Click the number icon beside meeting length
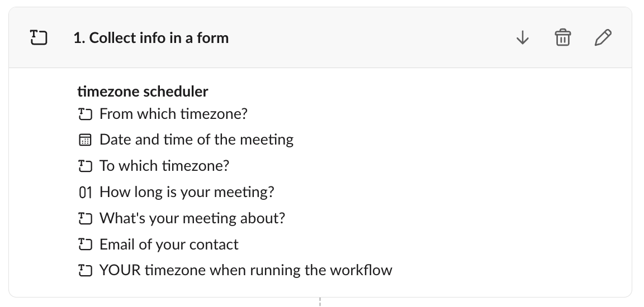The image size is (644, 307). pos(85,193)
